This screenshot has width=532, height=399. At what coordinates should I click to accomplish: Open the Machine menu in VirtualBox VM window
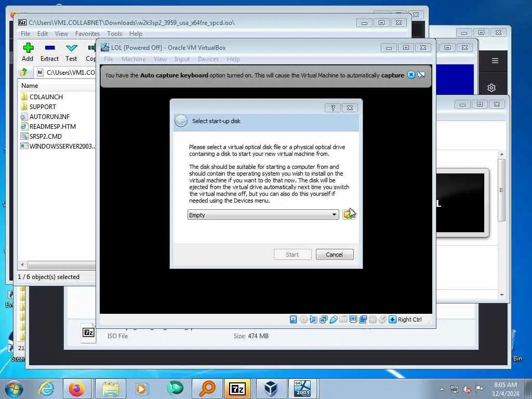pyautogui.click(x=134, y=59)
